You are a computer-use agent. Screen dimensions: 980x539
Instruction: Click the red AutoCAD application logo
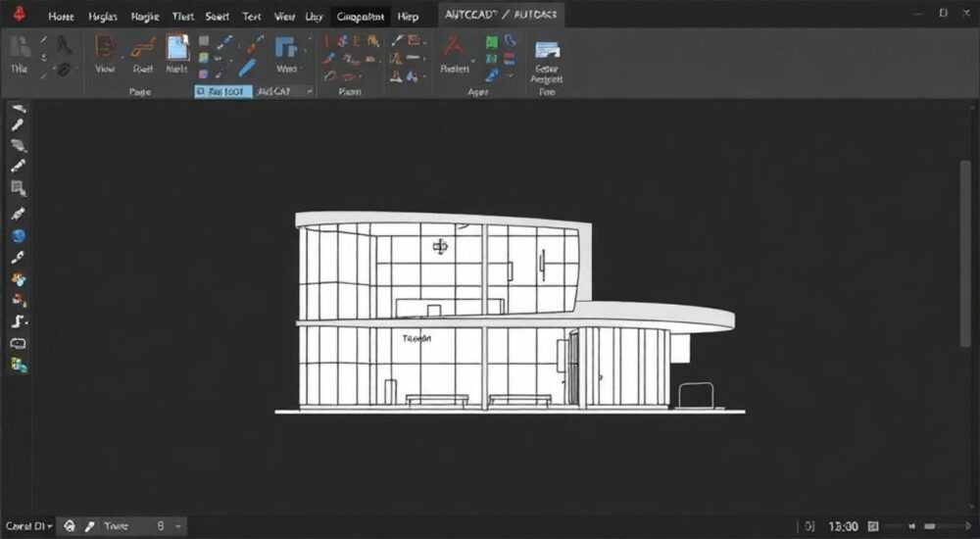20,13
